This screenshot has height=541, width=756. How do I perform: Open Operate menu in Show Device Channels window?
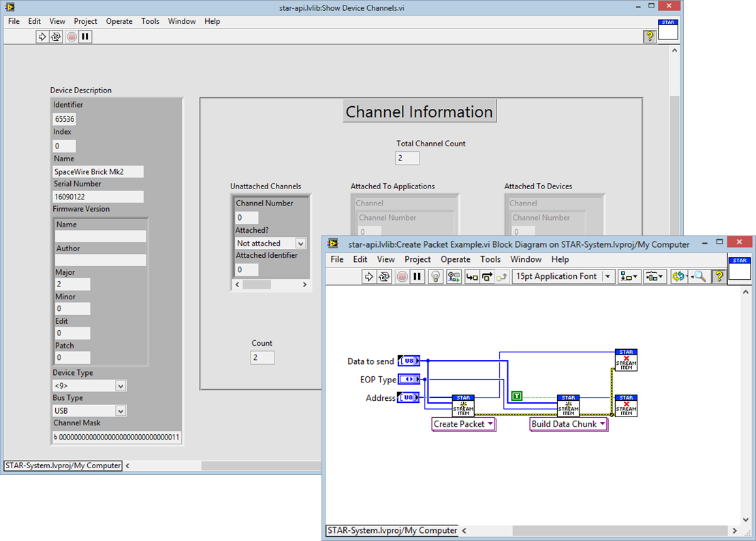(119, 21)
